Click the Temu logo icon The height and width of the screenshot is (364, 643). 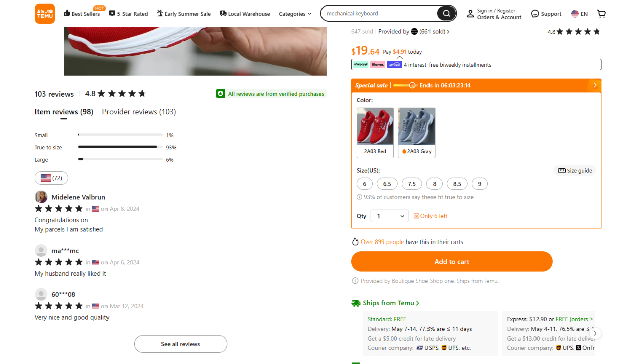(x=45, y=14)
